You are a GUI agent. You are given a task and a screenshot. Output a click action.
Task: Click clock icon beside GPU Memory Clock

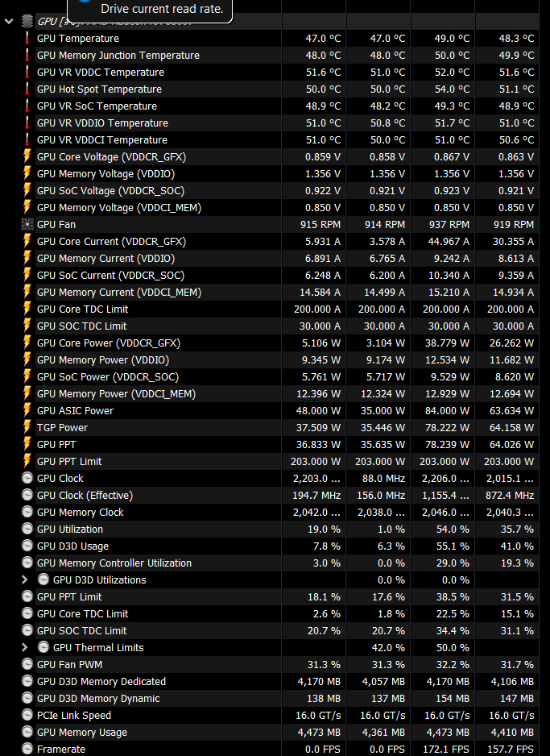pyautogui.click(x=27, y=512)
